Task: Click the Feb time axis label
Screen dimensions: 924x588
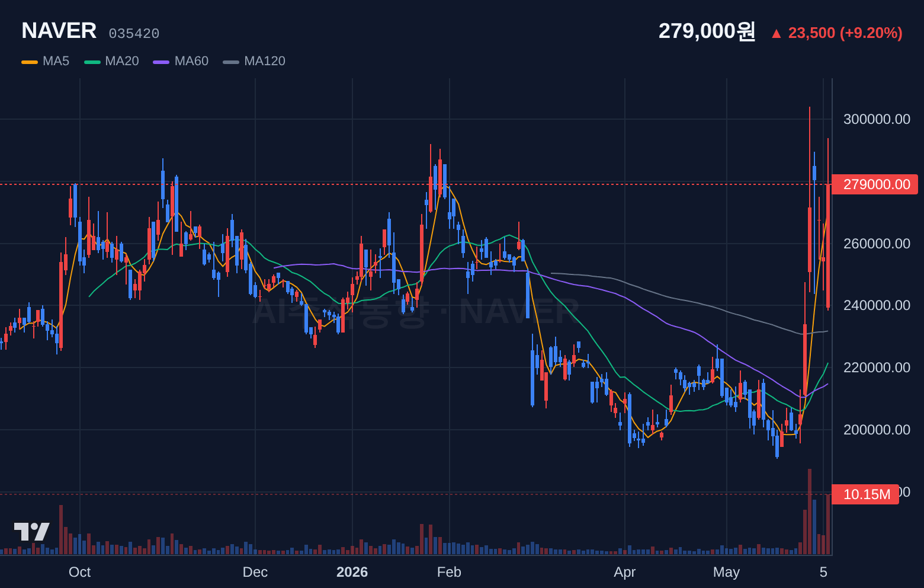Action: pyautogui.click(x=449, y=572)
